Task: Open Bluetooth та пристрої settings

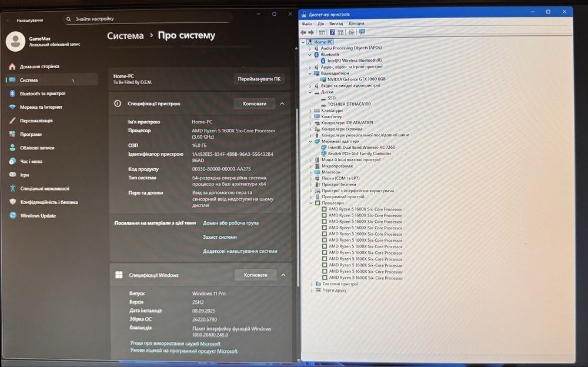Action: tap(42, 94)
